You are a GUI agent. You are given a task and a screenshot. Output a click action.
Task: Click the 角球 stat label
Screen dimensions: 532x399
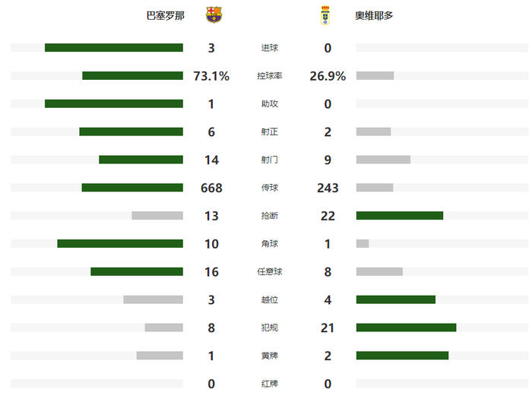[x=269, y=244]
